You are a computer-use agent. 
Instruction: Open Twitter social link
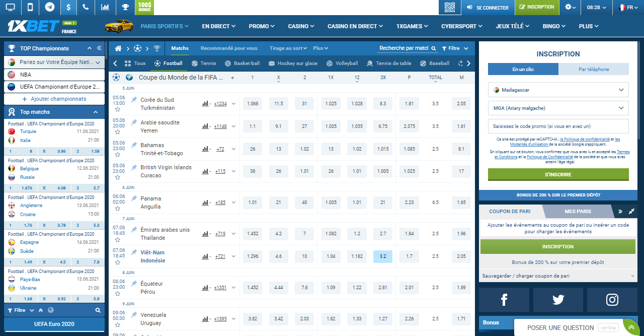point(558,300)
